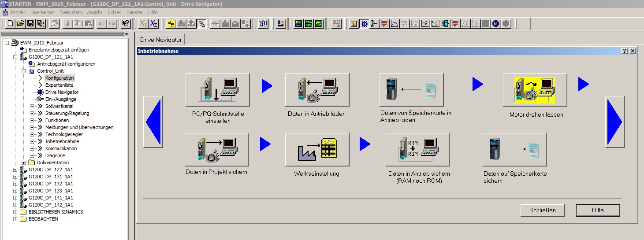
Task: Expand the Sollwertkanal tree node
Action: (x=32, y=106)
